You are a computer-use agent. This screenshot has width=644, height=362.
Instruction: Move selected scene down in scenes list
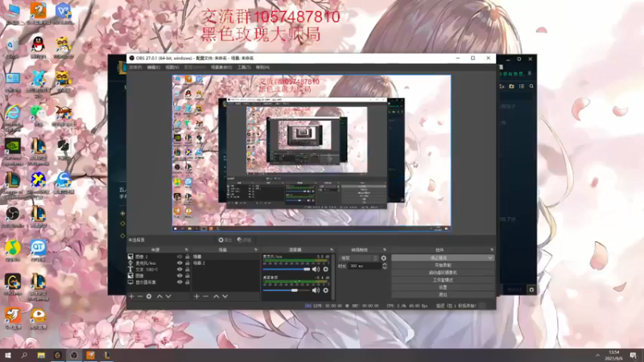[x=225, y=296]
